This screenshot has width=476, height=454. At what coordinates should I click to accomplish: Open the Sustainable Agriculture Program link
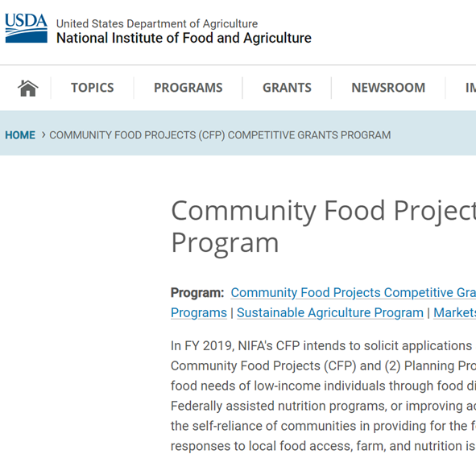330,313
